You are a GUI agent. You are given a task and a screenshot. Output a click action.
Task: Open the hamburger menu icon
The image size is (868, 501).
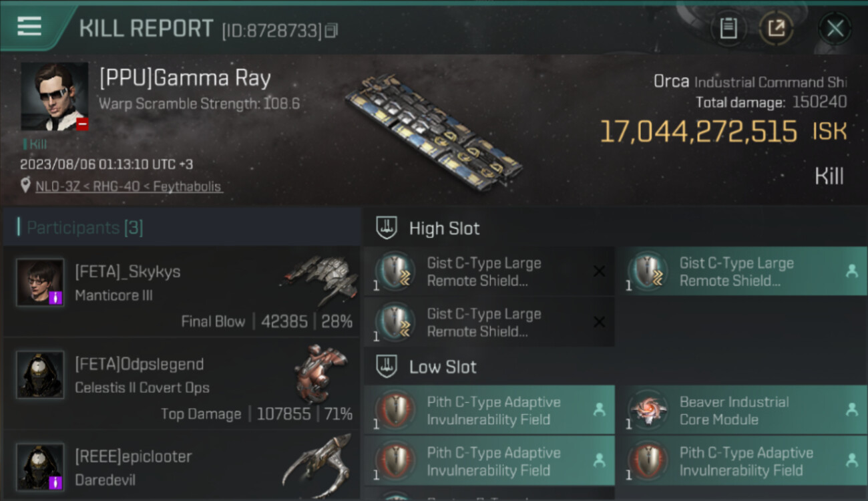29,27
